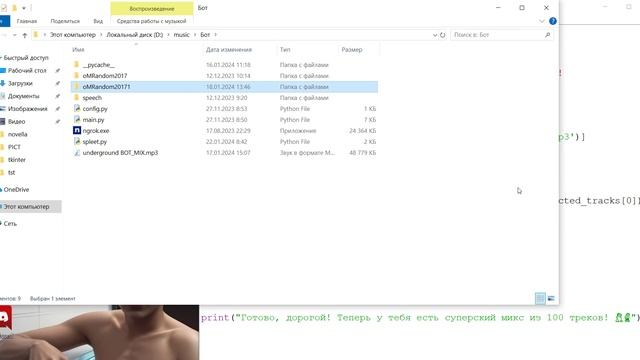
Task: Select OneDrive in navigation pane
Action: 16,189
